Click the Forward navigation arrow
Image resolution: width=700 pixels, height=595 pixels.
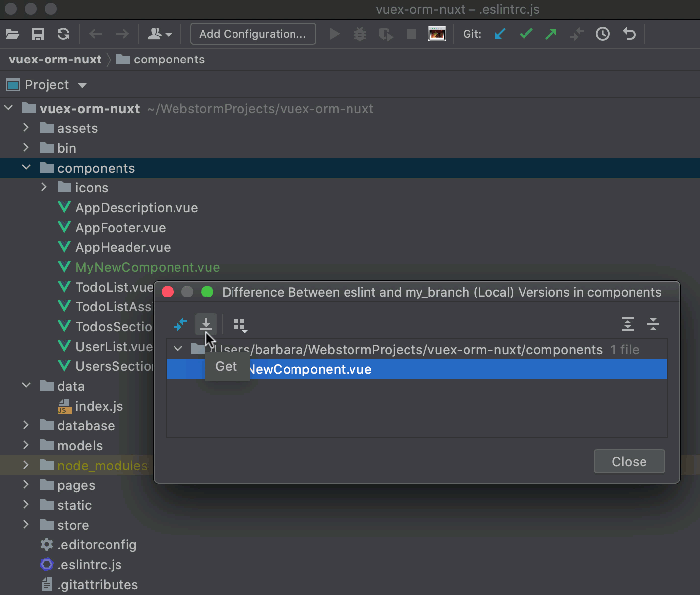[122, 34]
